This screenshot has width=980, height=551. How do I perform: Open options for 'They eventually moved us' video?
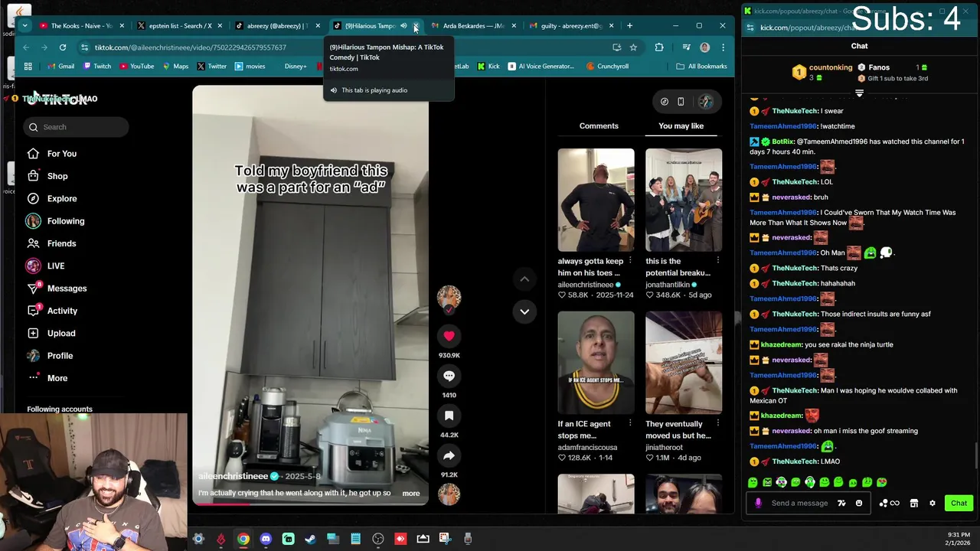point(717,424)
